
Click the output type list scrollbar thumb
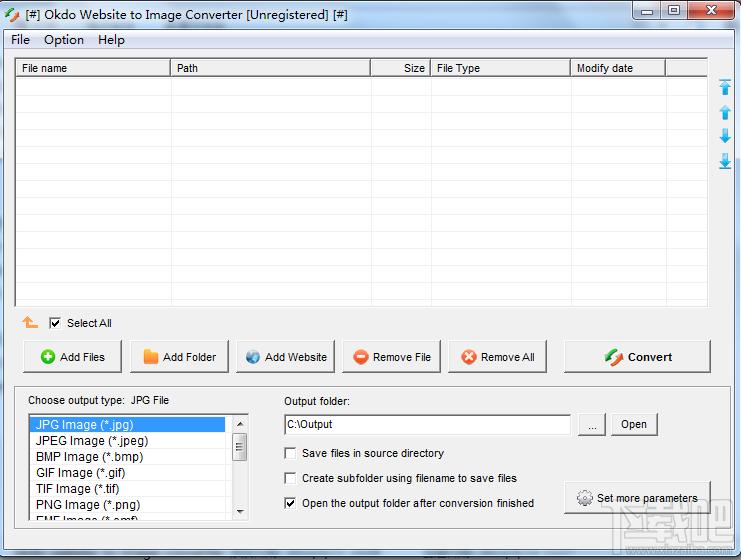click(240, 447)
